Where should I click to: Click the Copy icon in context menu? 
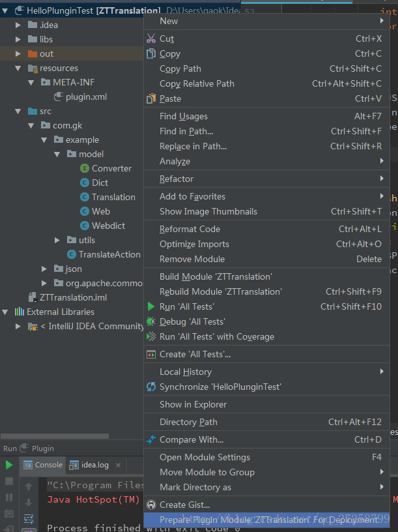pyautogui.click(x=151, y=53)
